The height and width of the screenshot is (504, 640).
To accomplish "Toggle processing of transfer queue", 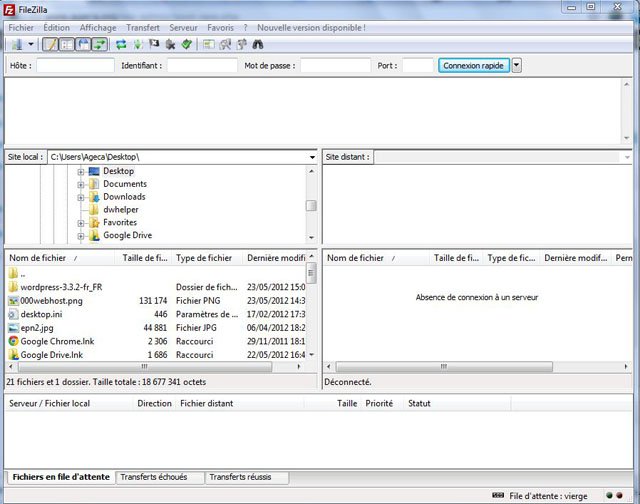I will pyautogui.click(x=138, y=44).
